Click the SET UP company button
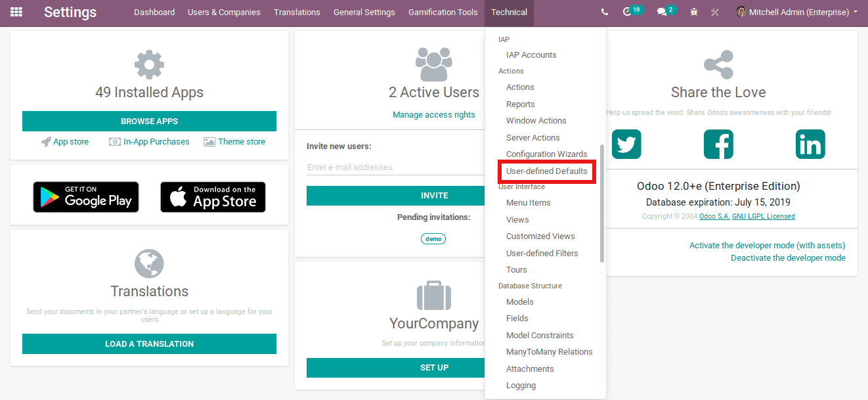 [x=396, y=367]
